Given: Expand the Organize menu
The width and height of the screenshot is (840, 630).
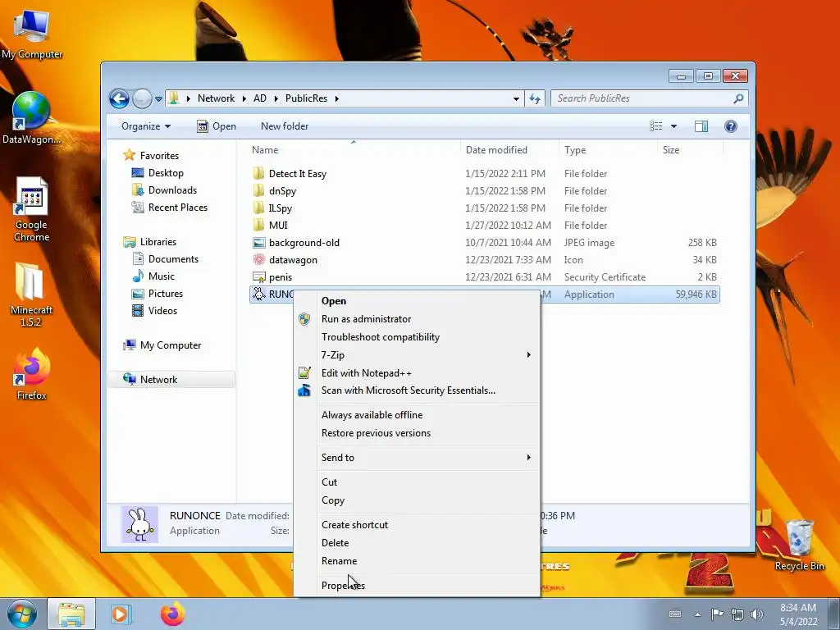Looking at the screenshot, I should [146, 126].
